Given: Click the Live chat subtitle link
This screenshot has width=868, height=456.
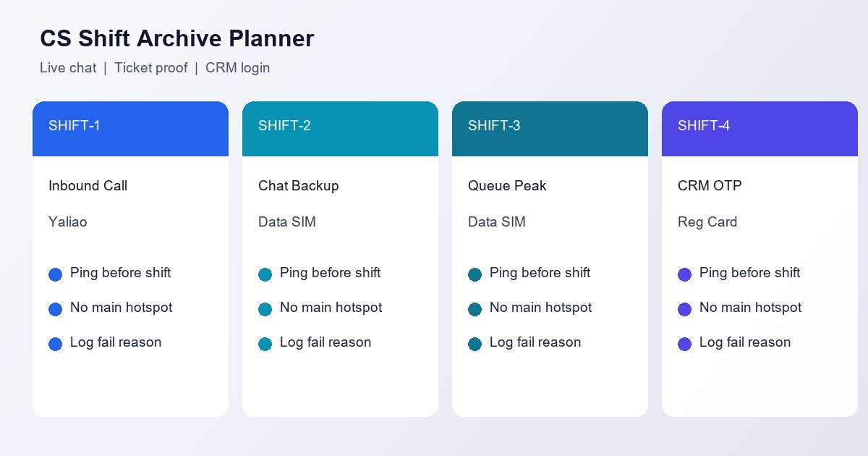Looking at the screenshot, I should click(x=68, y=68).
